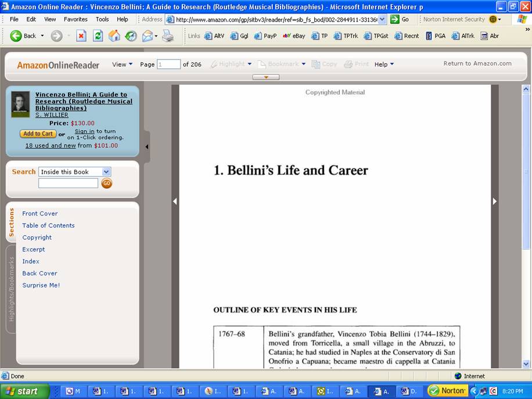Click the browser Back arrow icon

(x=16, y=36)
